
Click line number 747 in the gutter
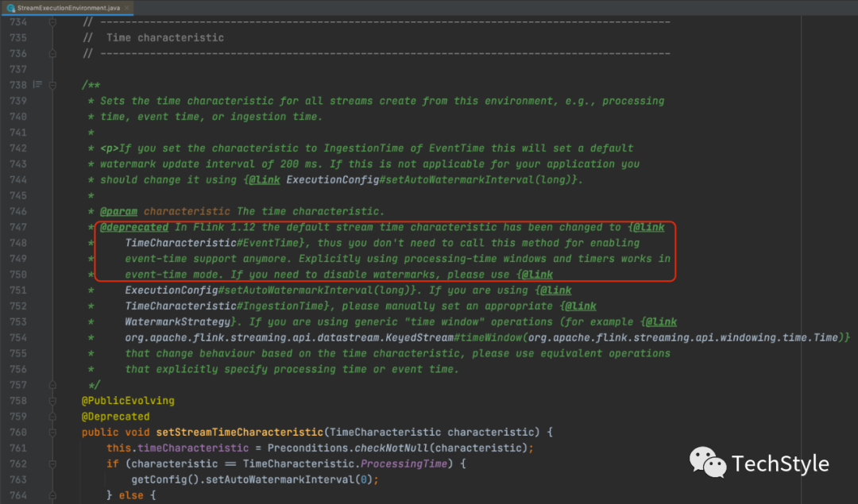[x=18, y=228]
